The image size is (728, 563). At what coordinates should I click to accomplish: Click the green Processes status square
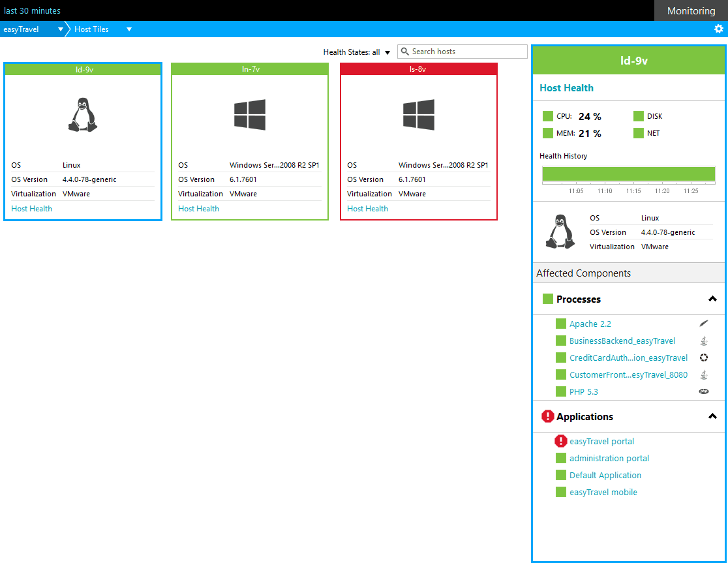click(548, 299)
